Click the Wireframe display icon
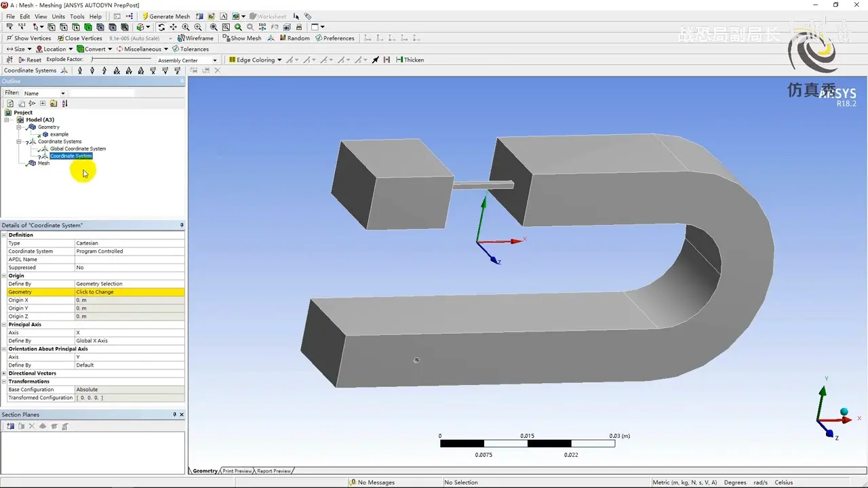 click(x=195, y=38)
